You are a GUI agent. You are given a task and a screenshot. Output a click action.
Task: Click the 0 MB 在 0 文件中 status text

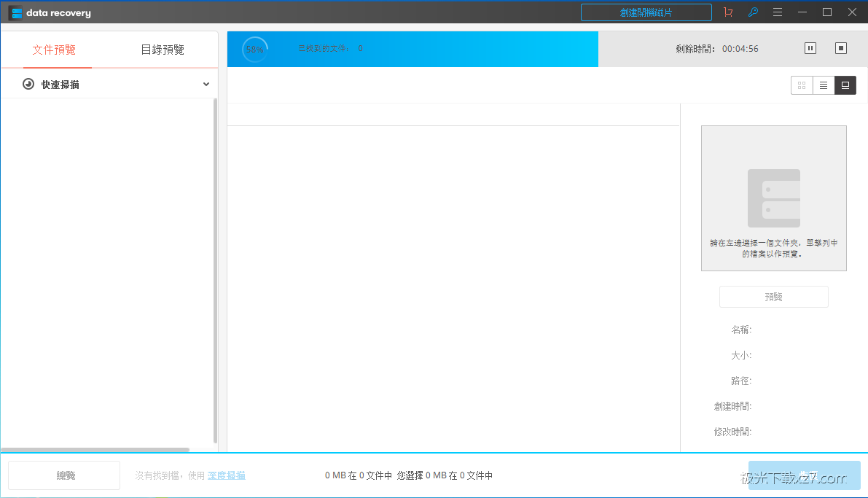point(358,475)
